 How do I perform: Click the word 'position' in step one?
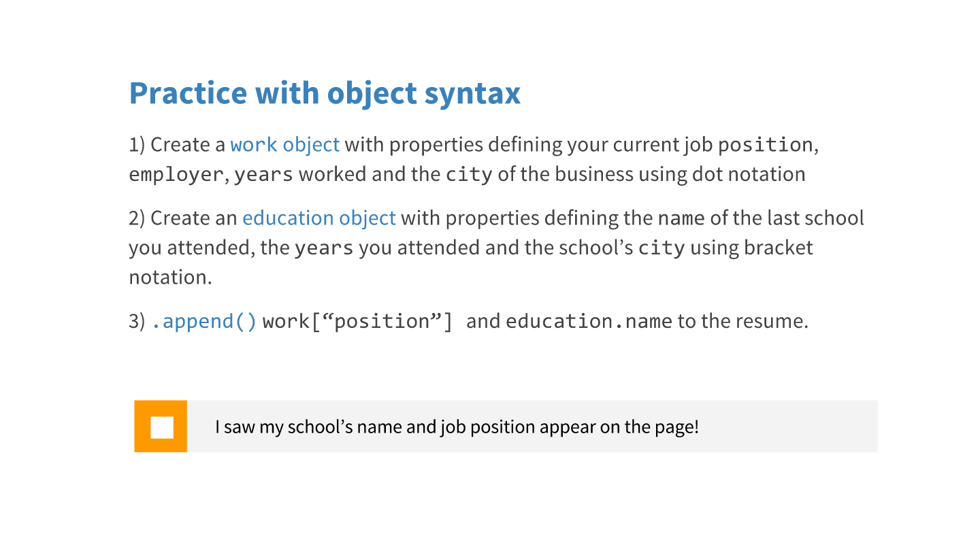click(x=765, y=145)
